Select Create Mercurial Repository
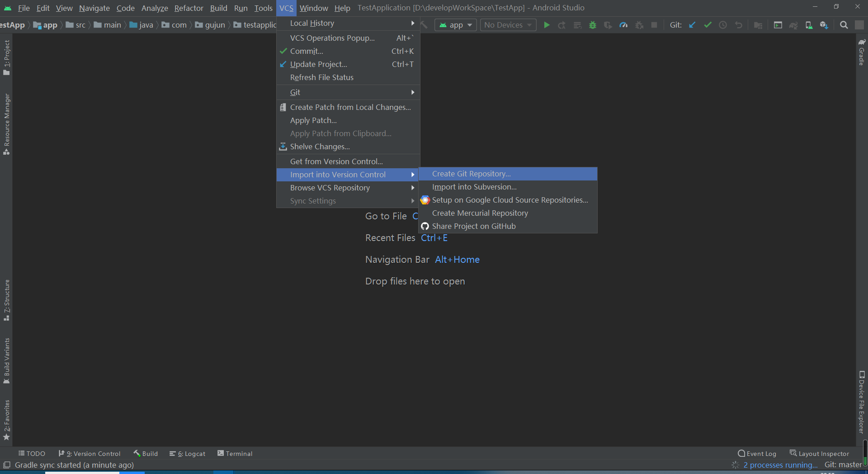Image resolution: width=868 pixels, height=474 pixels. [508, 213]
